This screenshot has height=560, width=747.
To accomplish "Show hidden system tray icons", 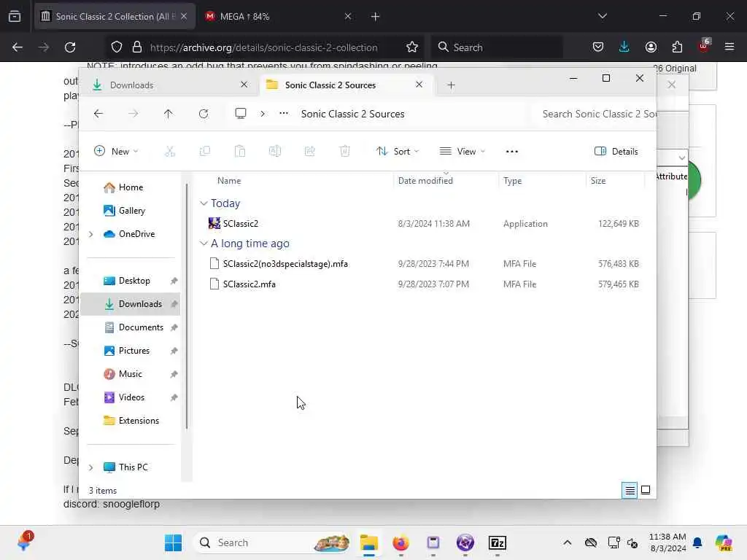I will (567, 542).
